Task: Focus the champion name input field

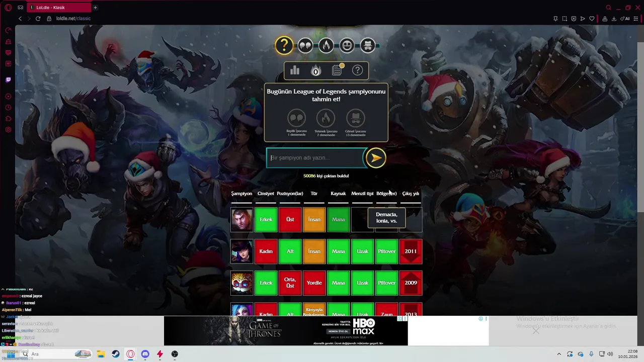Action: click(x=315, y=158)
